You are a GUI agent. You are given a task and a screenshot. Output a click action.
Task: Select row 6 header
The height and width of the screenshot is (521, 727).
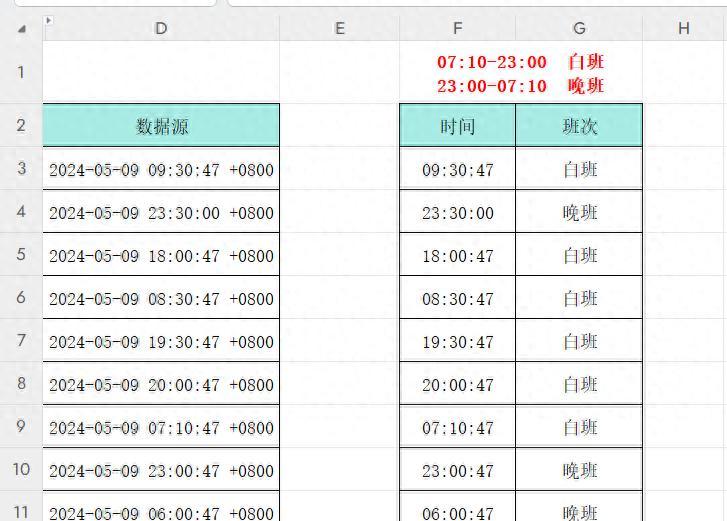(21, 297)
